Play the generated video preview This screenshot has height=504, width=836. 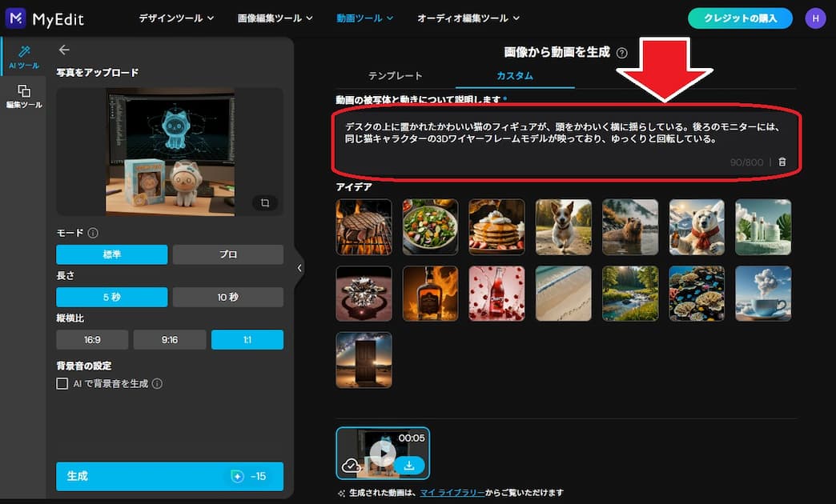coord(382,453)
